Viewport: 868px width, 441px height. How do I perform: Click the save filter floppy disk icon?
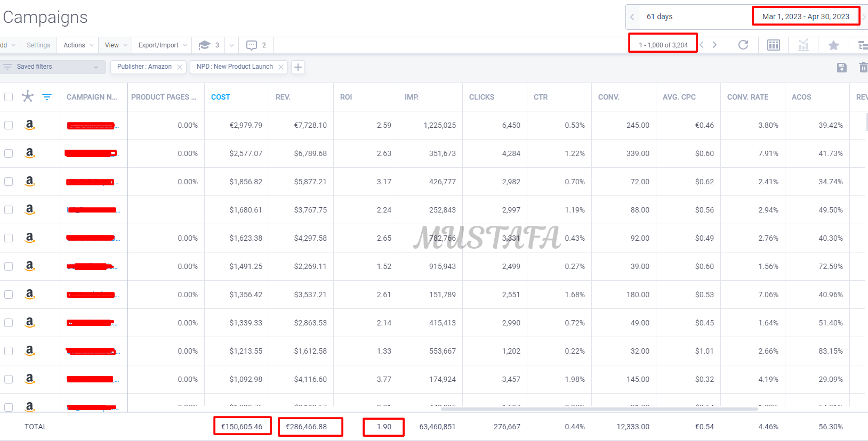[841, 67]
